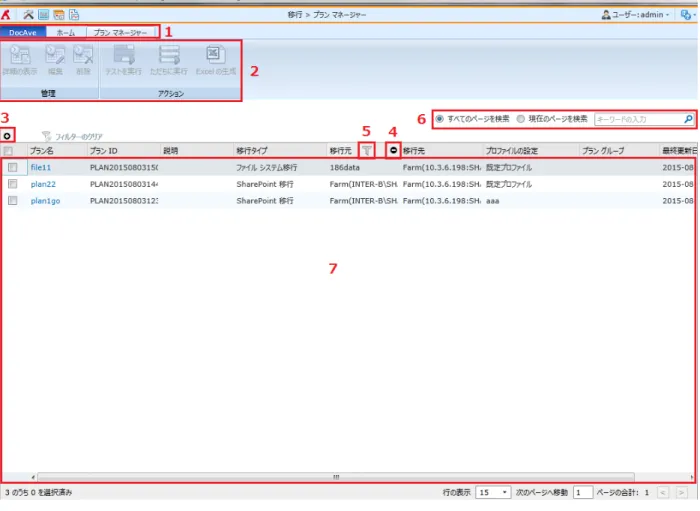Click the 既定プロファイル cell in the file11 row
Screen dimensions: 700x511
tap(509, 167)
